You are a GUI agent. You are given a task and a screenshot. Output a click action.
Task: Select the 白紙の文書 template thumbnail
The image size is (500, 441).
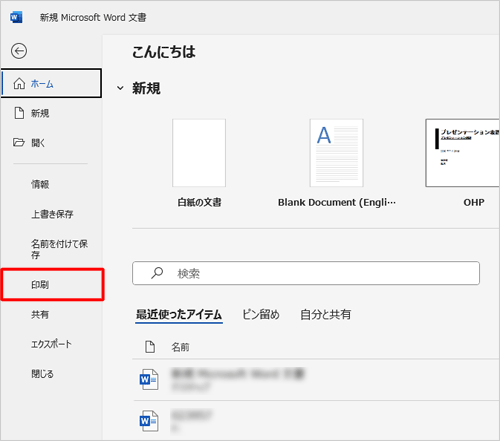(199, 153)
